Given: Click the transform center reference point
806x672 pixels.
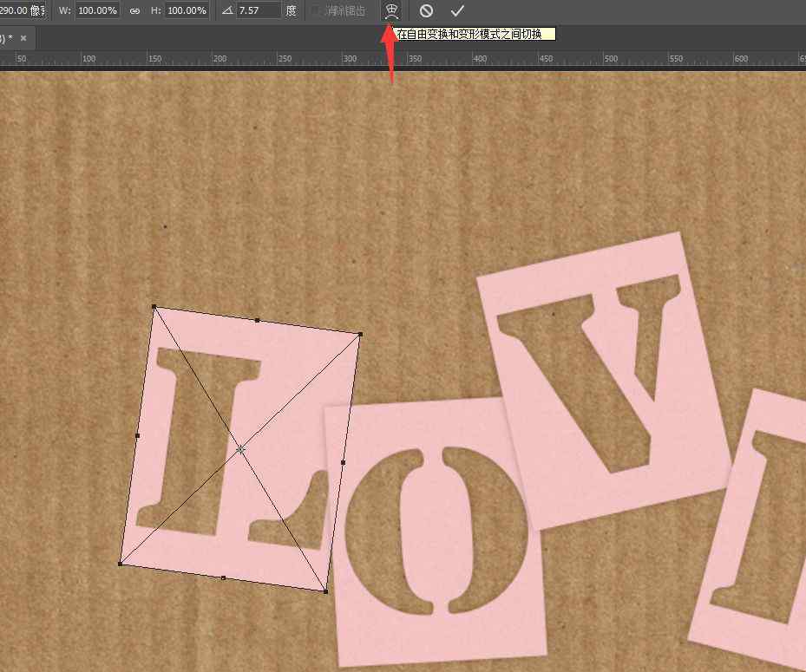Looking at the screenshot, I should pos(240,449).
